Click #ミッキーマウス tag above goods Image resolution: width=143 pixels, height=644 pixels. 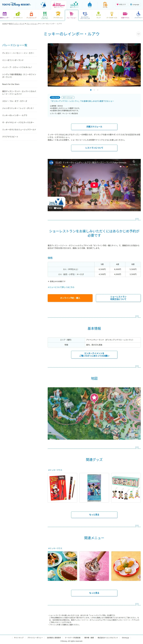[55, 470]
